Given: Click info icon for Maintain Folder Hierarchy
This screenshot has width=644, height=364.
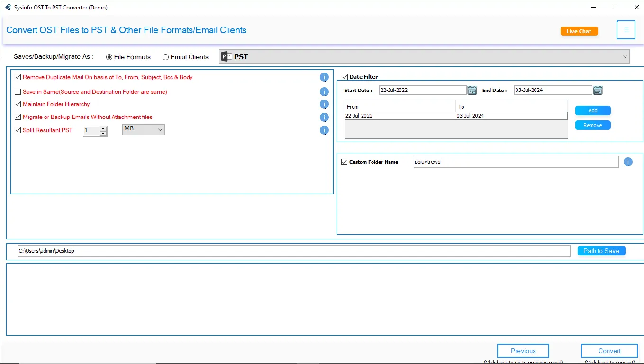Looking at the screenshot, I should (x=324, y=104).
